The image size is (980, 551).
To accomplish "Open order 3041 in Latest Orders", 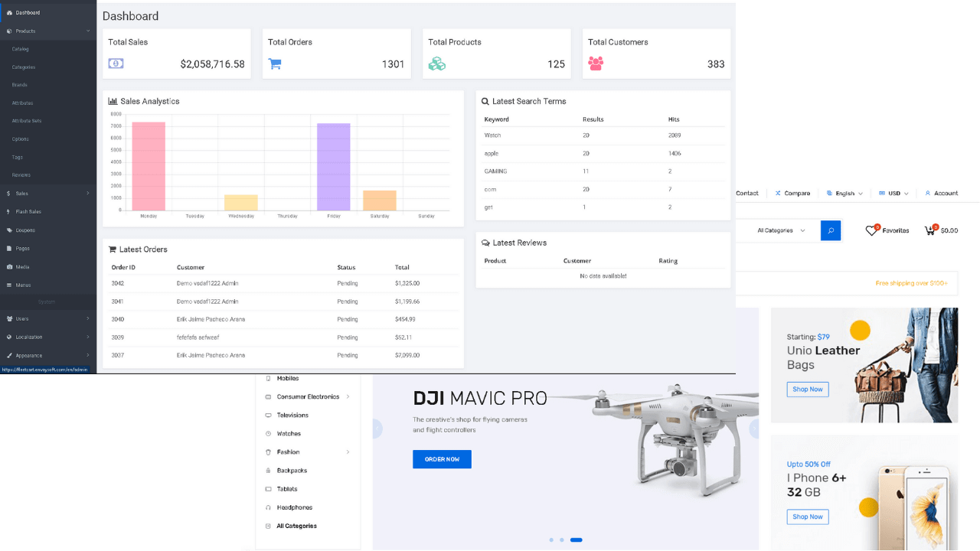I will (283, 302).
